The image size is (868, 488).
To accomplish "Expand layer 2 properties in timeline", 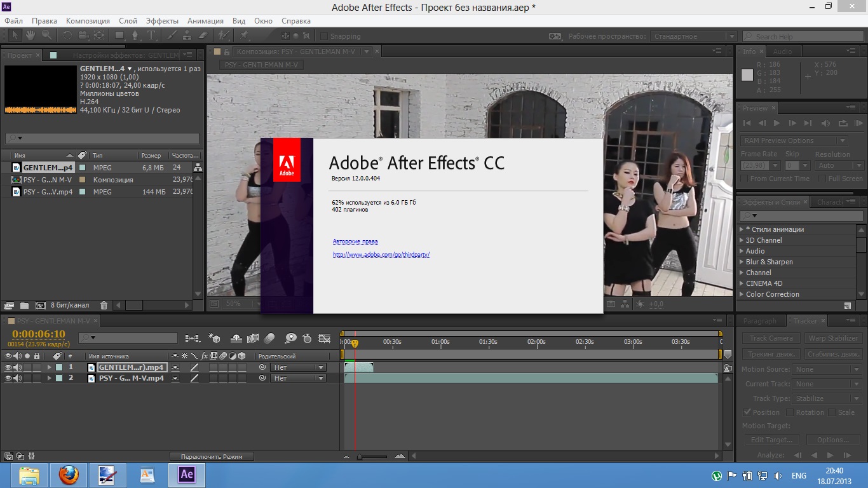I will tap(49, 378).
